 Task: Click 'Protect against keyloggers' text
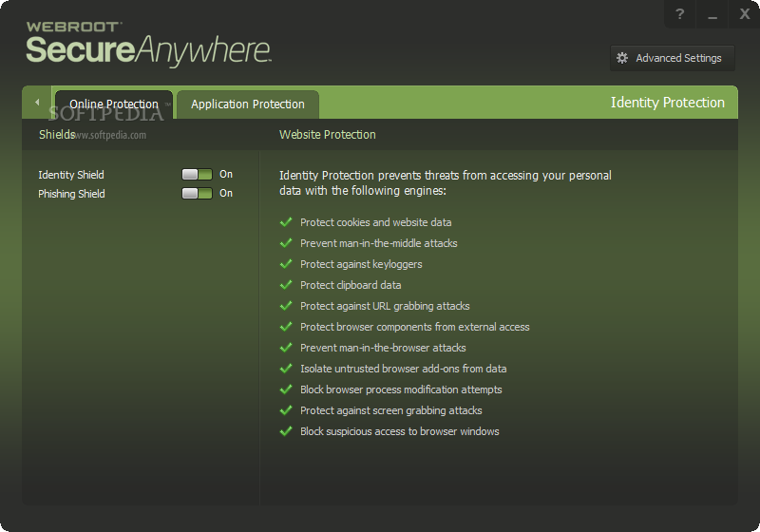point(361,264)
